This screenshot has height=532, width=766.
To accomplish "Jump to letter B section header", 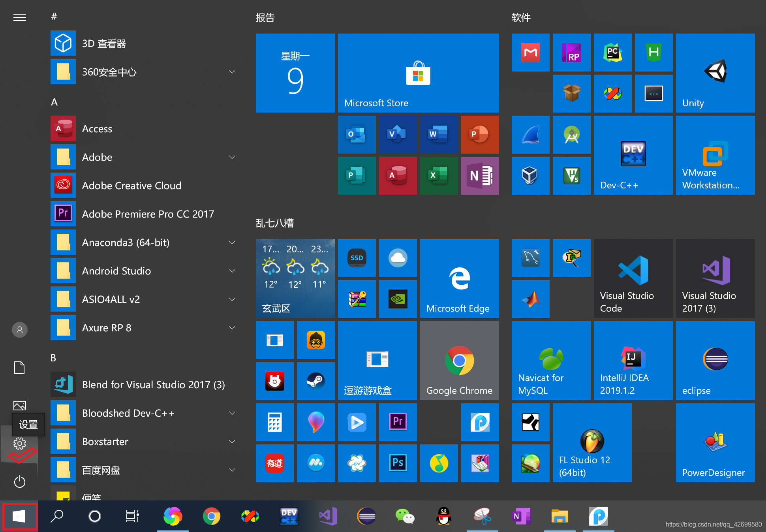I will 54,358.
